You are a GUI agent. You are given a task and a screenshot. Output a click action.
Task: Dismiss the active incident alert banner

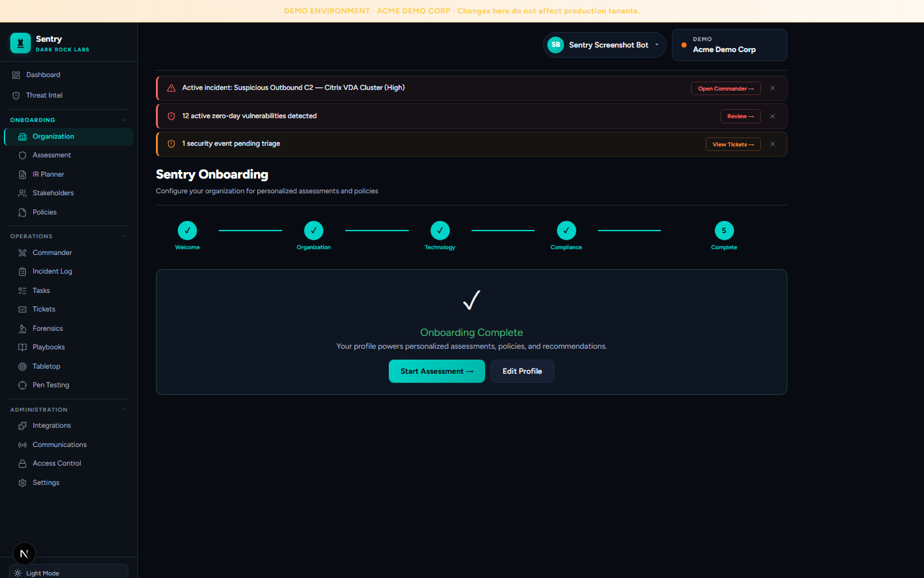click(773, 89)
